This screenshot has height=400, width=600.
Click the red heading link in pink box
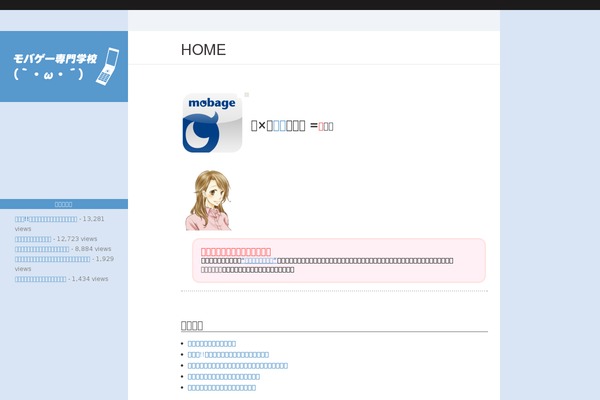[236, 252]
